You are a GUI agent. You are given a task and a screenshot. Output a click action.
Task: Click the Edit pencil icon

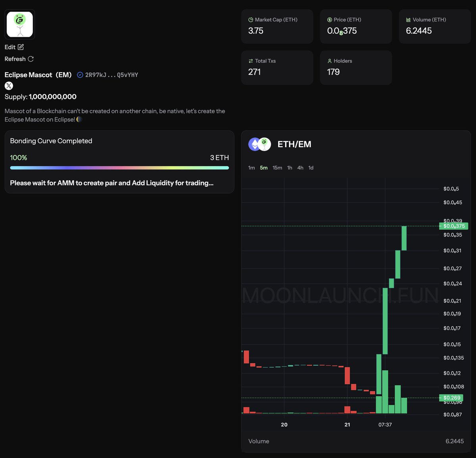click(21, 47)
